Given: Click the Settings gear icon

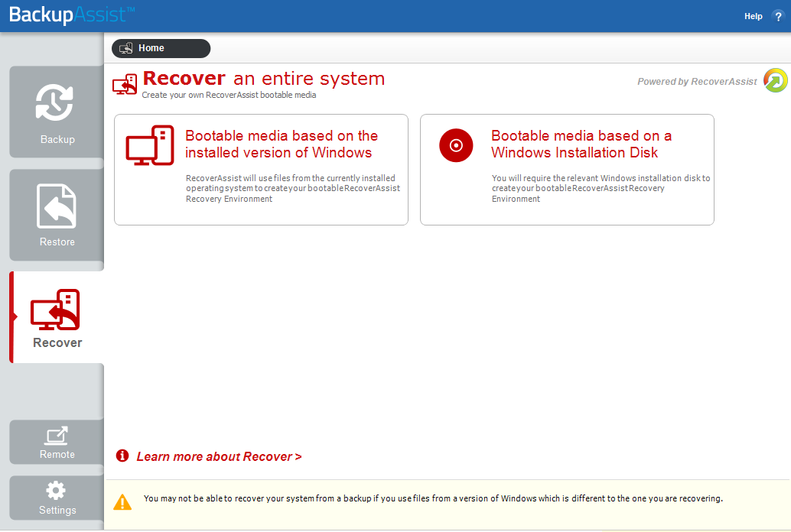Looking at the screenshot, I should [56, 491].
